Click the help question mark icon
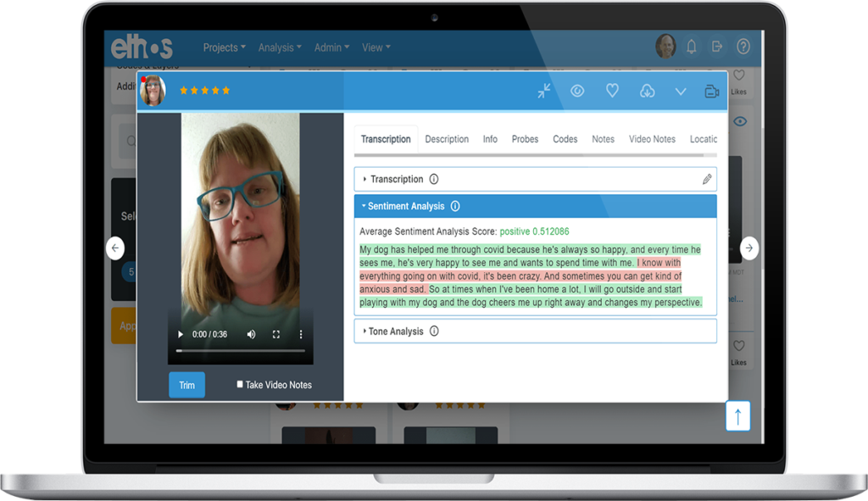The height and width of the screenshot is (501, 868). click(x=743, y=47)
